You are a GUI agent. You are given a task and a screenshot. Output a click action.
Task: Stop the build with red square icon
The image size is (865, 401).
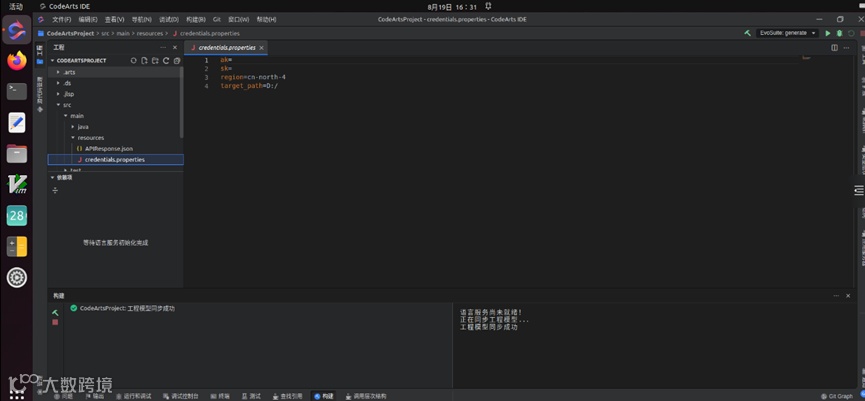tap(55, 322)
